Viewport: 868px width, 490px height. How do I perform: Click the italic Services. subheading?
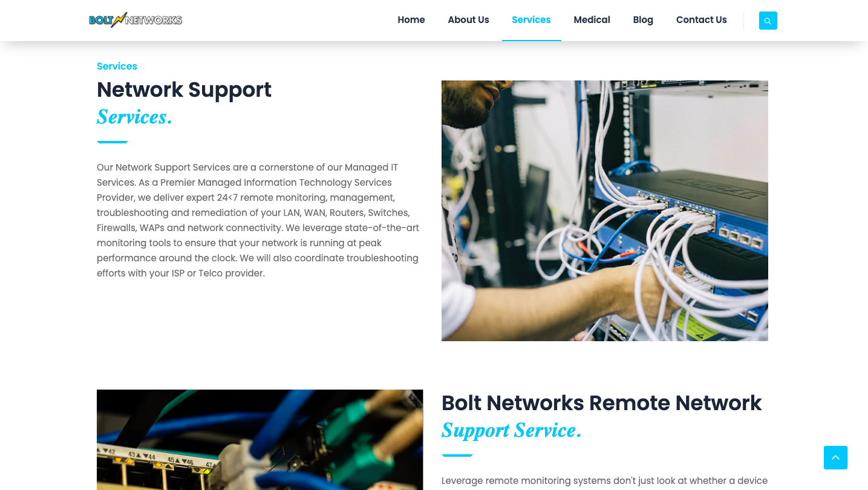click(x=134, y=117)
